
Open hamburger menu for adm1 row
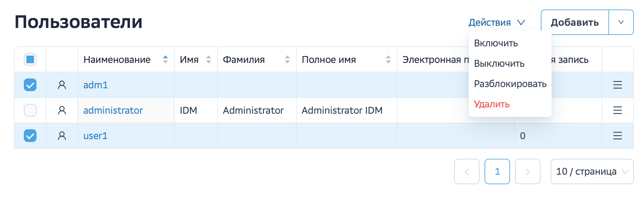(x=617, y=85)
